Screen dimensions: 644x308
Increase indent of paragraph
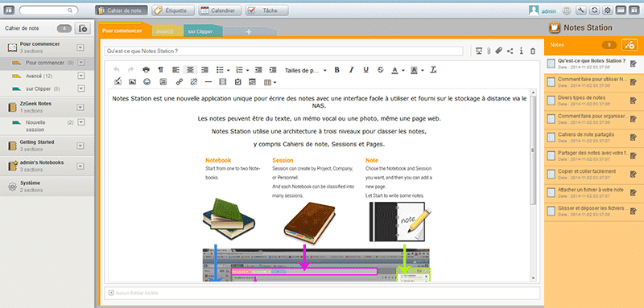(x=272, y=70)
